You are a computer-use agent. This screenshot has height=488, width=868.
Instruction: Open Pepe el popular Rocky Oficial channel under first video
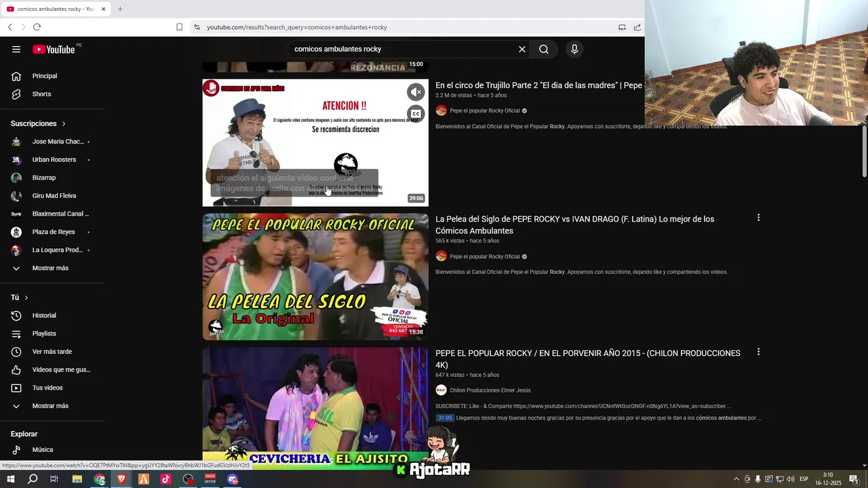pyautogui.click(x=484, y=110)
